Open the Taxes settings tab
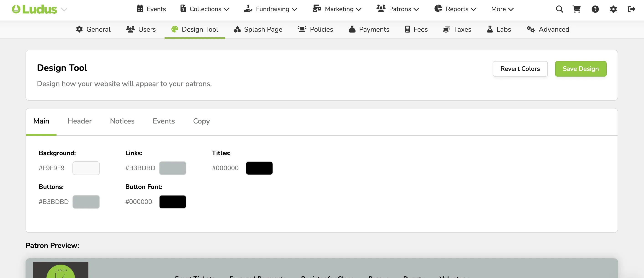 [457, 29]
